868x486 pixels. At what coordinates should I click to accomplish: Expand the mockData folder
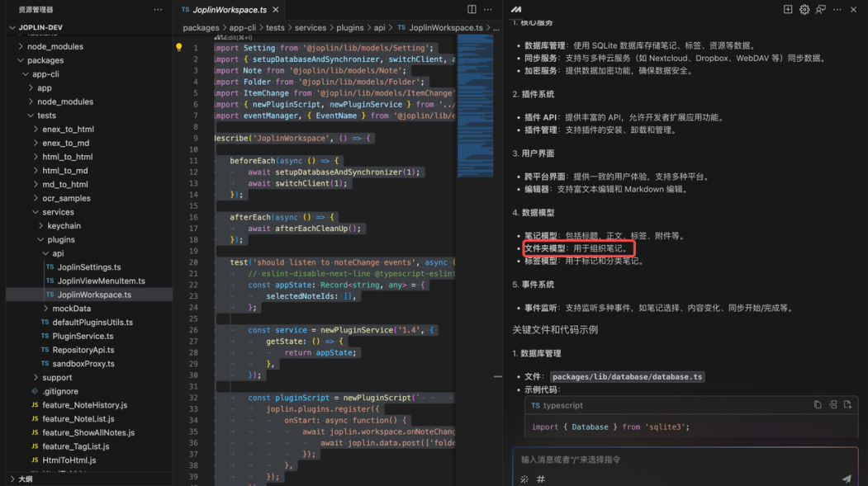[71, 309]
